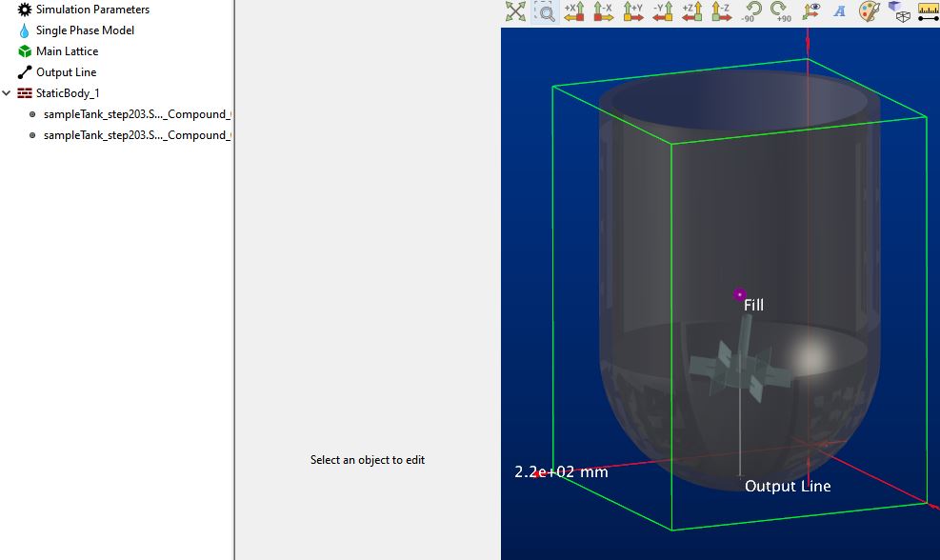Set the view along -Y axis
Viewport: 940px width, 560px height.
click(663, 10)
